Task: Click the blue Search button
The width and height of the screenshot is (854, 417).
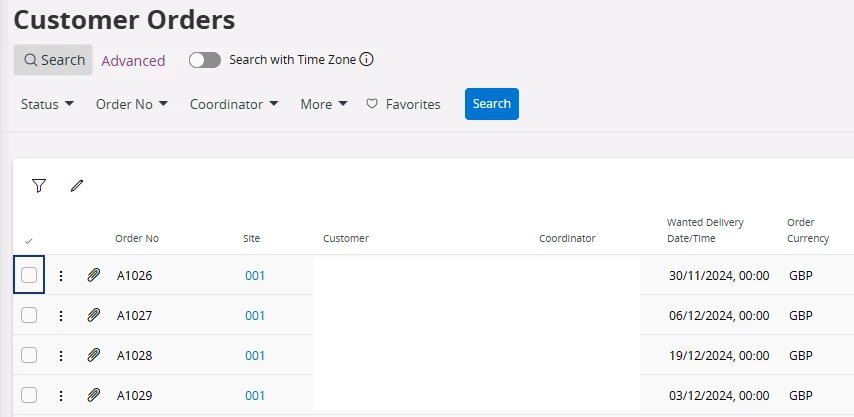Action: pos(492,104)
